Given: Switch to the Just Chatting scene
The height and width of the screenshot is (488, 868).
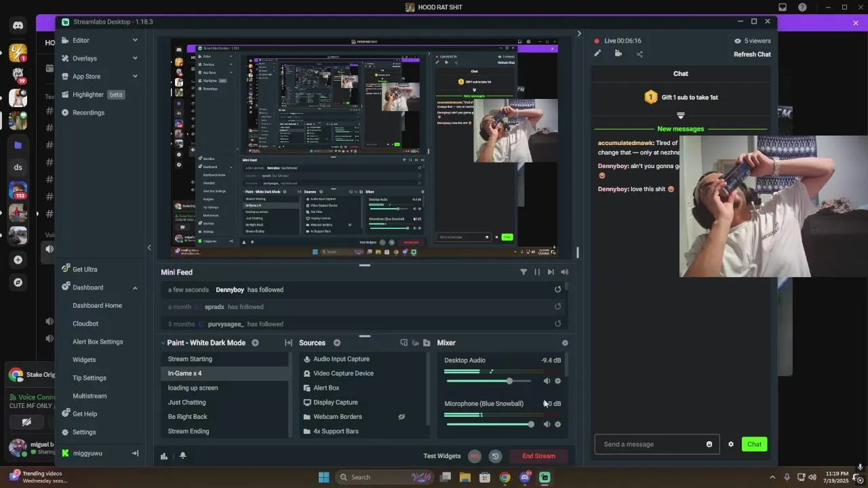Looking at the screenshot, I should coord(224,403).
